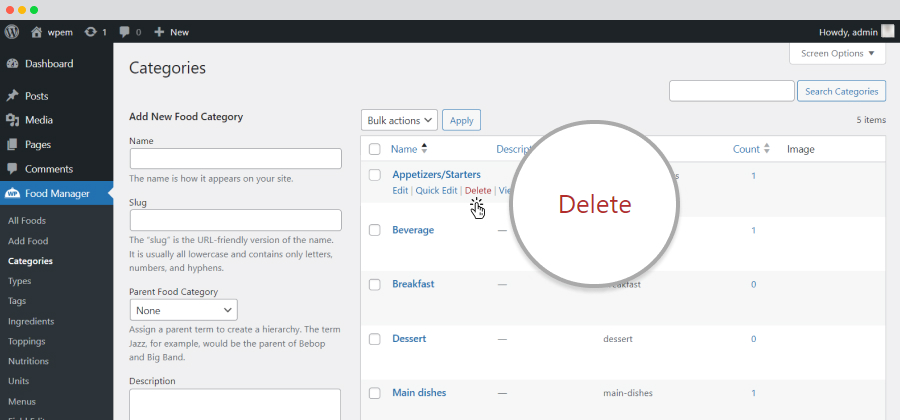Open Types submenu item
Image resolution: width=900 pixels, height=420 pixels.
coord(20,281)
